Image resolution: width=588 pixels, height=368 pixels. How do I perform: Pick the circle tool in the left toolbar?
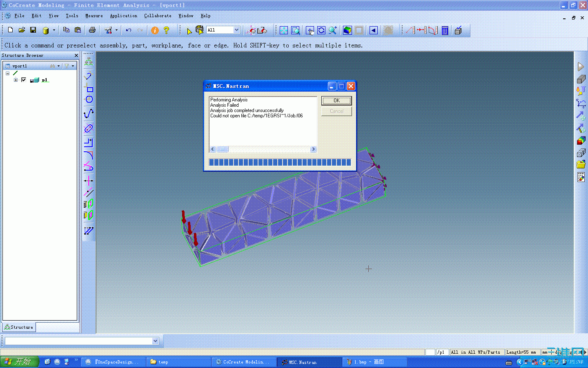point(89,99)
